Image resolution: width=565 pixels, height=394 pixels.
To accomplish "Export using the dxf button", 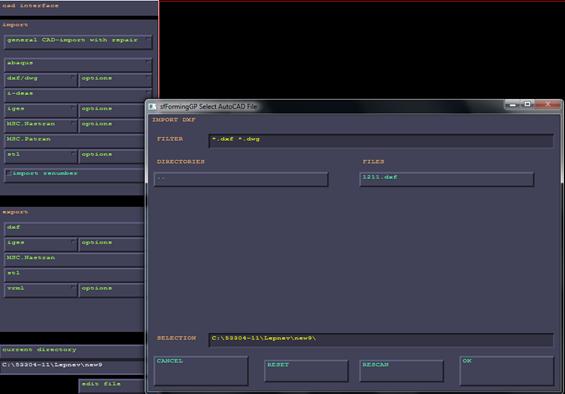I will [74, 229].
